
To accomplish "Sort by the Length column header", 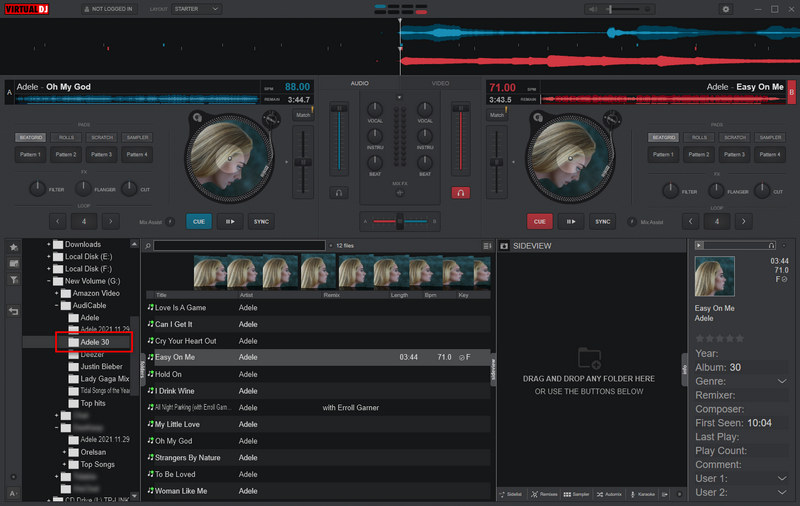I will [399, 295].
